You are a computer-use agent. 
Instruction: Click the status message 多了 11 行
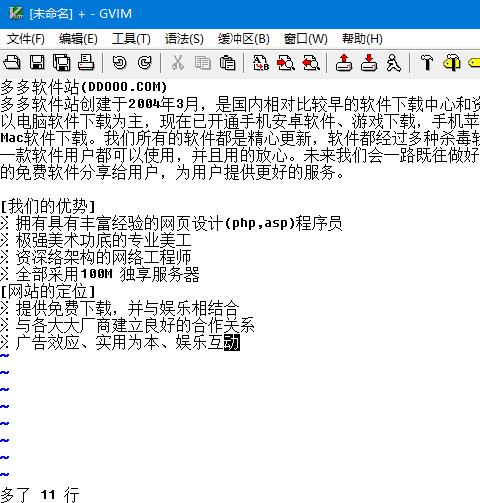[x=40, y=495]
